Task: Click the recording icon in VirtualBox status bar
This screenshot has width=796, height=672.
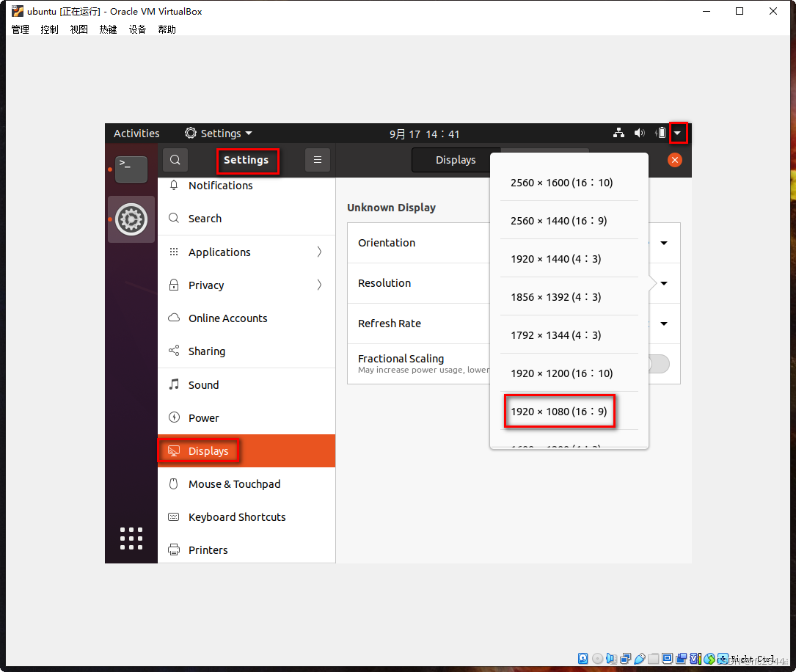Action: (x=682, y=658)
